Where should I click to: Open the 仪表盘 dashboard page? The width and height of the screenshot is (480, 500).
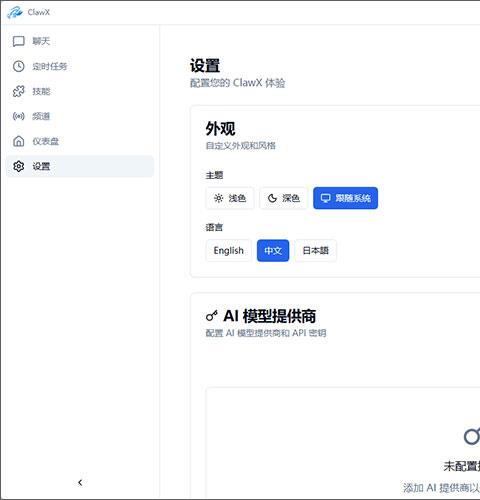(80, 141)
